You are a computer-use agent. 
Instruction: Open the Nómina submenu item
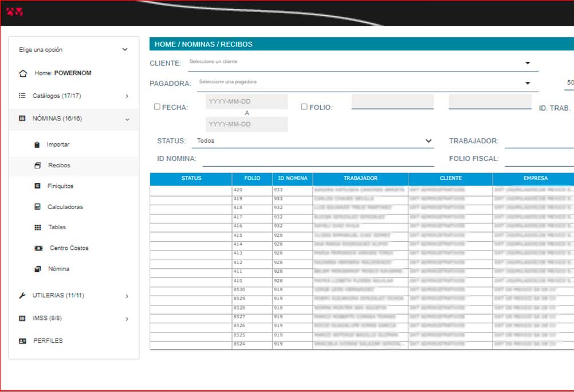tap(58, 269)
